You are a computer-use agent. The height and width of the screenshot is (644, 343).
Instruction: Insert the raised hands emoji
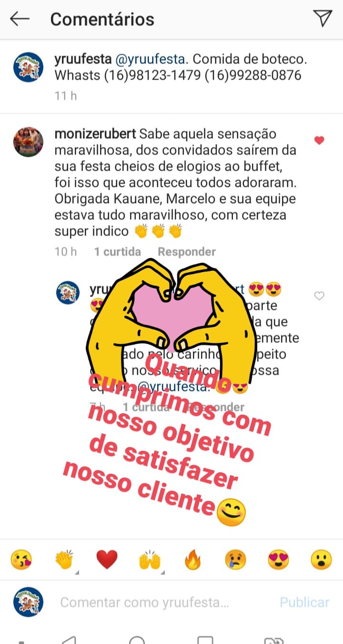150,560
